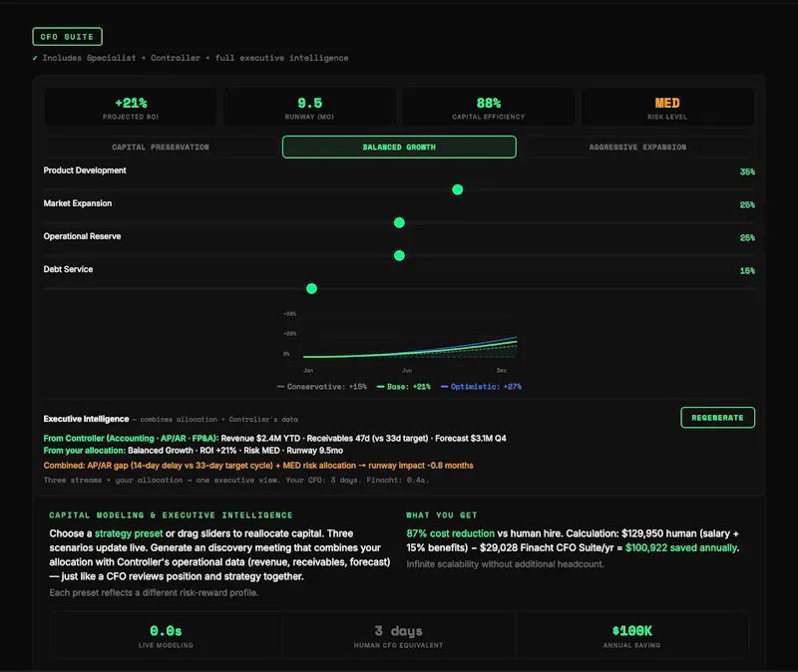Click the From Controller data line

275,438
